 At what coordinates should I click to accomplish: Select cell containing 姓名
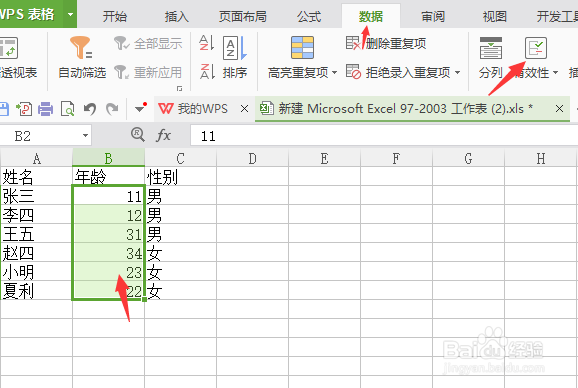[36, 177]
